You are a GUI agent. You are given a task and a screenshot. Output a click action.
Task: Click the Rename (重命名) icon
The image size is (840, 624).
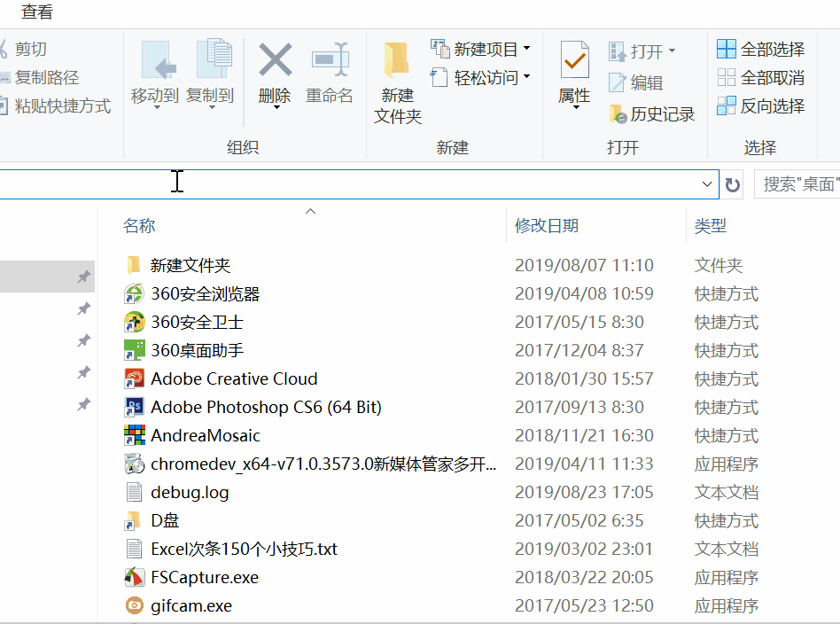330,59
